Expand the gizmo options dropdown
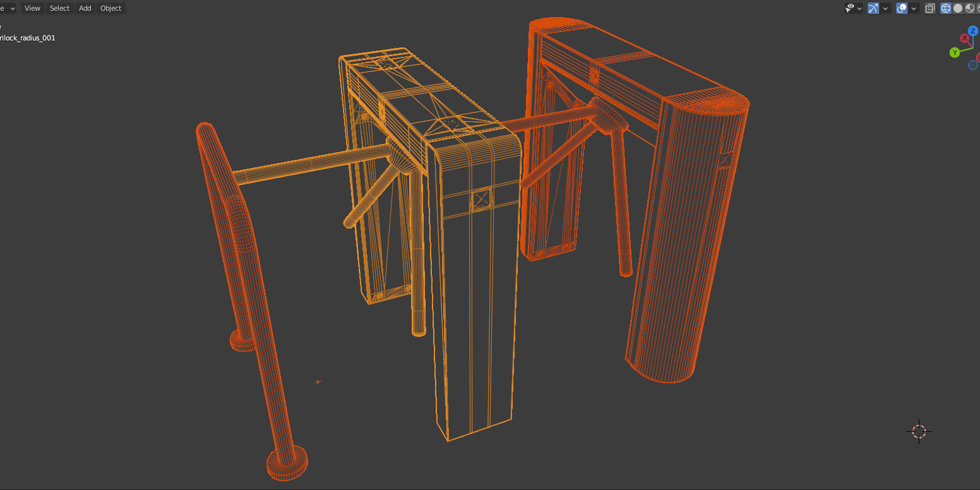Screen dimensions: 980x490 click(886, 8)
